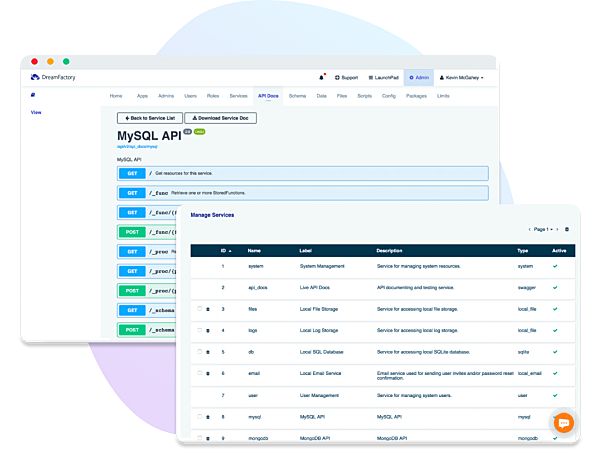Click the Active checkmark for the api_docs service
The image size is (600, 450).
click(x=555, y=288)
